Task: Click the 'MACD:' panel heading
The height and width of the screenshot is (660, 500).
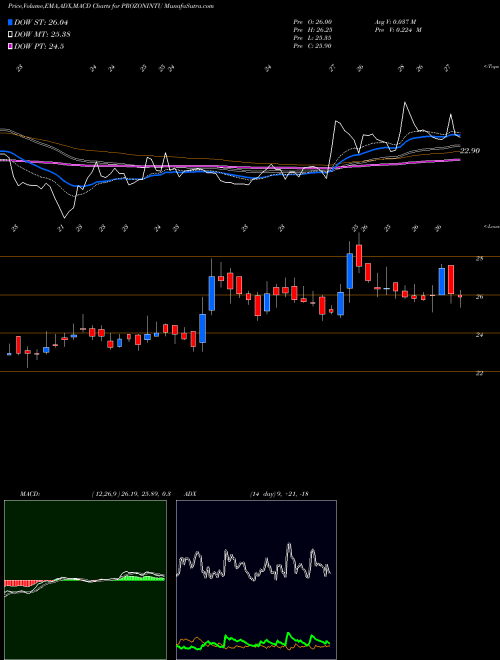Action: click(x=30, y=494)
